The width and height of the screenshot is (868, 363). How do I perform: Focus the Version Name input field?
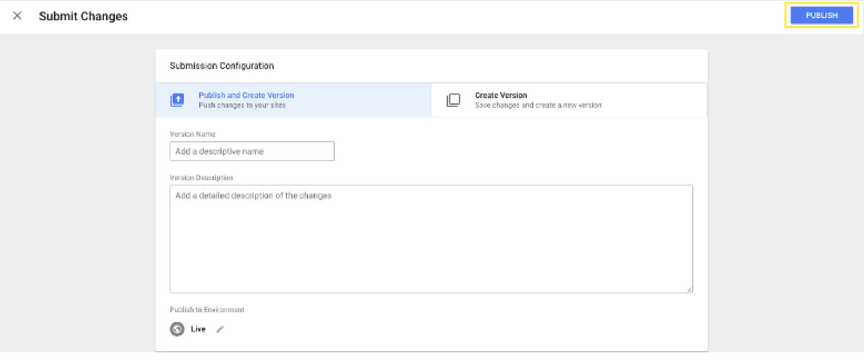click(252, 151)
